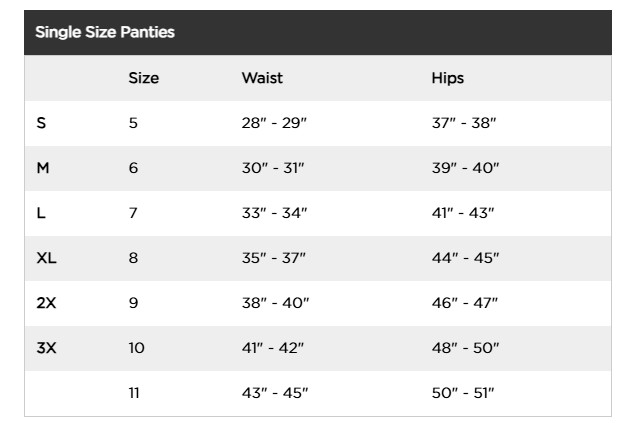Select the Waist column header
The height and width of the screenshot is (426, 625).
[x=262, y=78]
